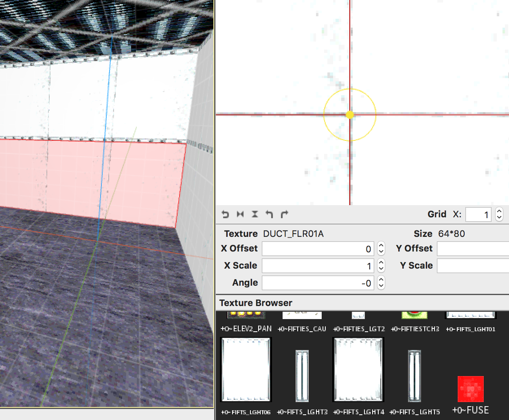Adjust the Angle stepper arrows
This screenshot has width=509, height=420.
tap(381, 283)
